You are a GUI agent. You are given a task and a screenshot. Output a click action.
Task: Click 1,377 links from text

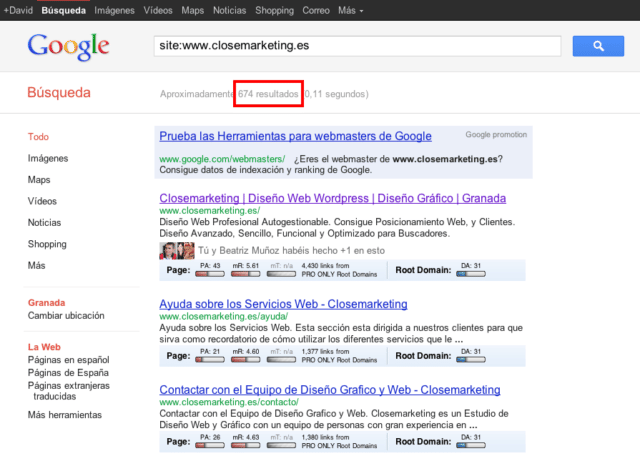[x=325, y=352]
